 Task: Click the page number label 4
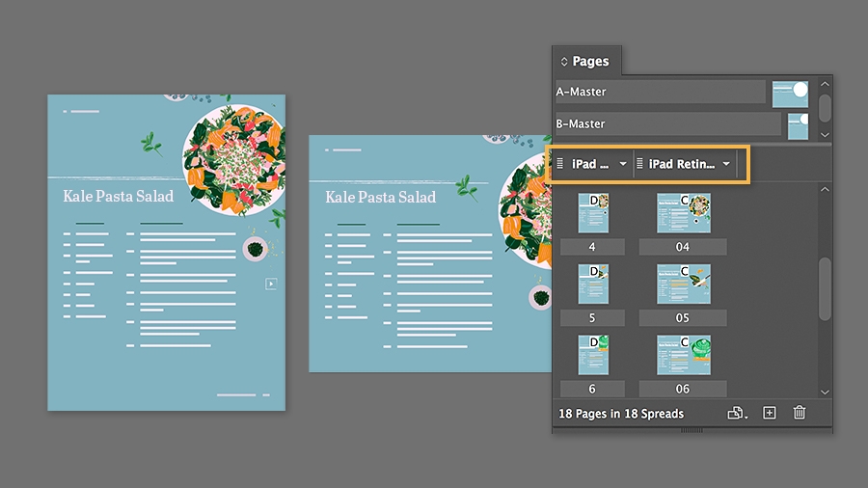(x=592, y=247)
